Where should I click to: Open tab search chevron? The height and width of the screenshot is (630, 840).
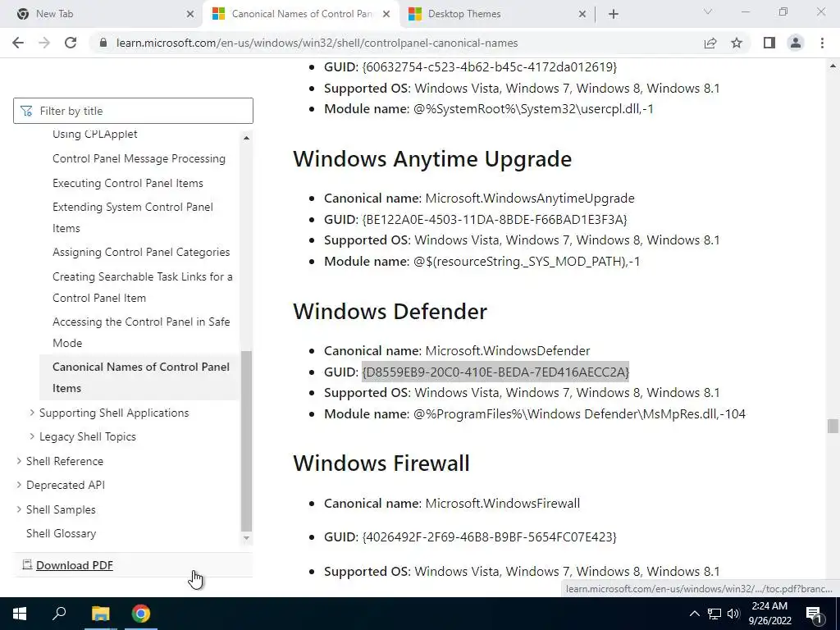coord(708,11)
